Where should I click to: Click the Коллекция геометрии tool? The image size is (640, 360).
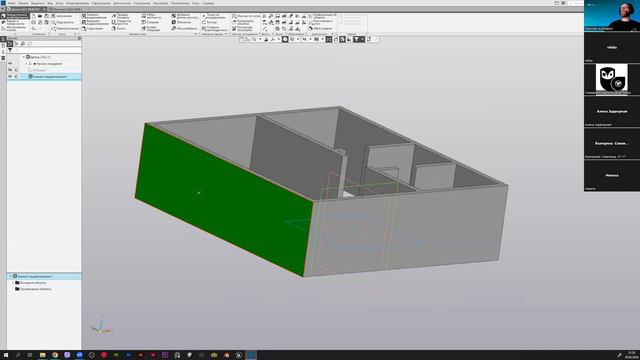243,29
